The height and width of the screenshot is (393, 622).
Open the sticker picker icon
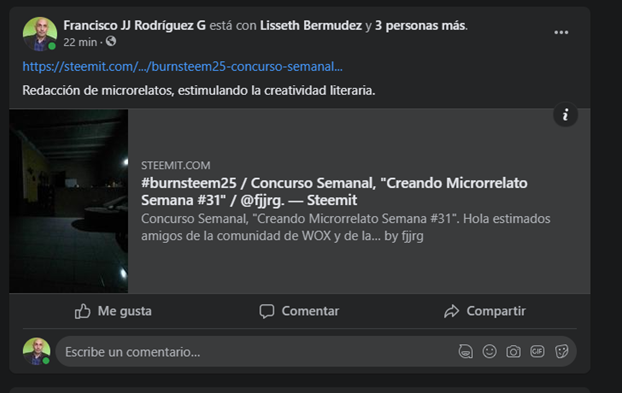coord(561,351)
